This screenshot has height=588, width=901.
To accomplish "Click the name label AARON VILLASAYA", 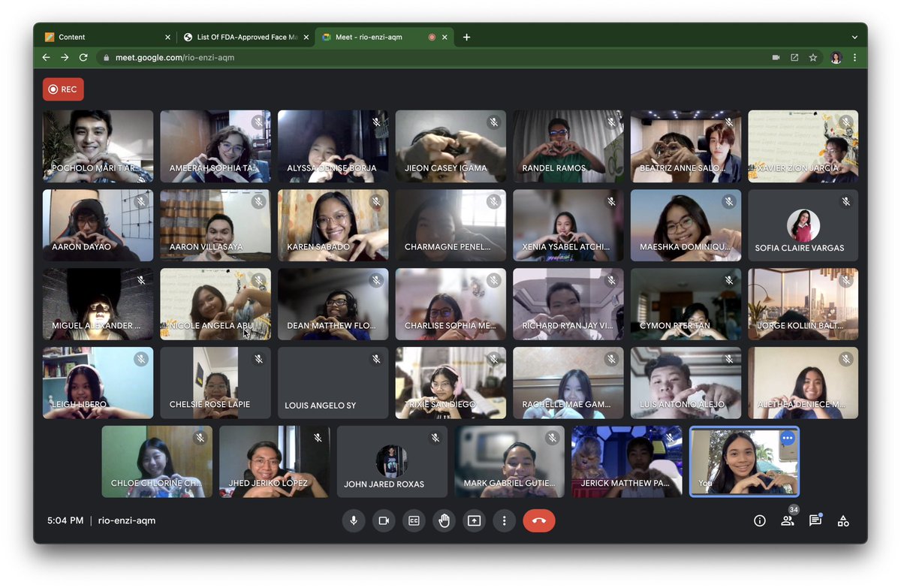I will tap(207, 247).
